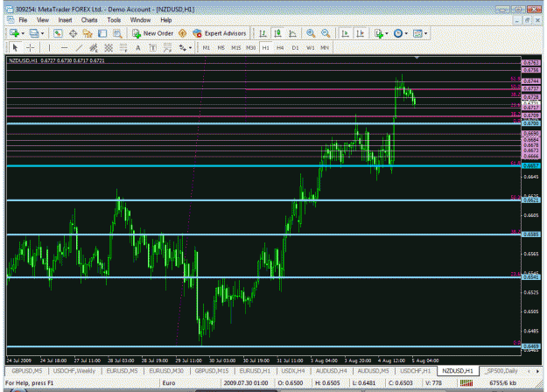Open the Profiles icon
The width and height of the screenshot is (547, 392).
pyautogui.click(x=34, y=33)
